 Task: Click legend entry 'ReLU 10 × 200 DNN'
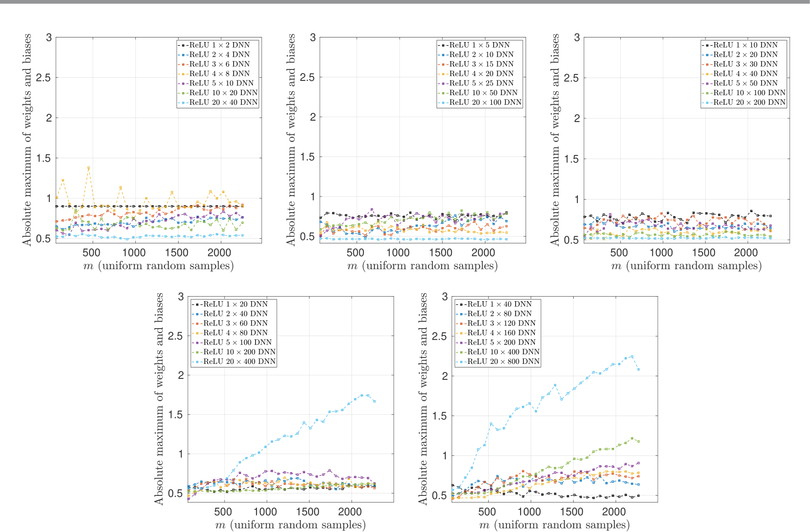(x=234, y=352)
